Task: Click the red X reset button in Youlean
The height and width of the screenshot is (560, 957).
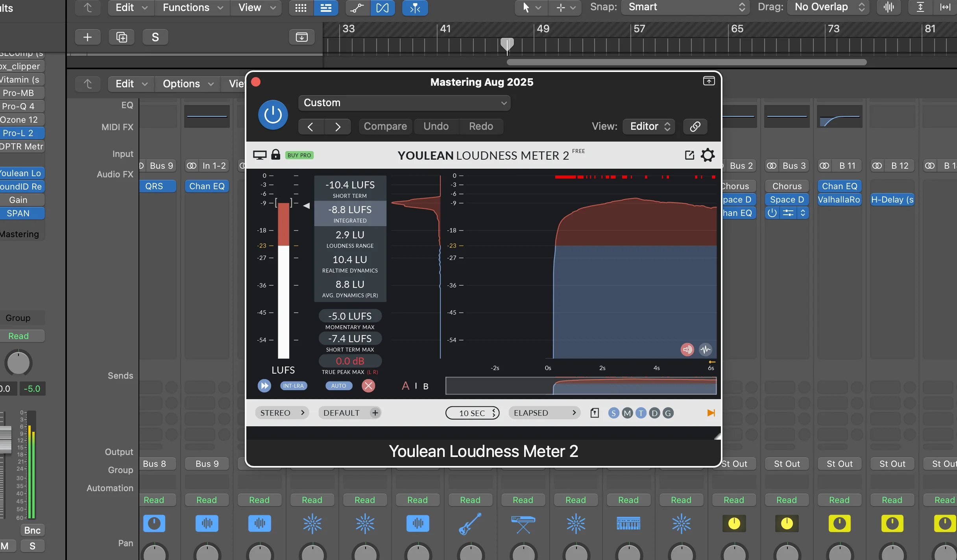Action: coord(368,385)
